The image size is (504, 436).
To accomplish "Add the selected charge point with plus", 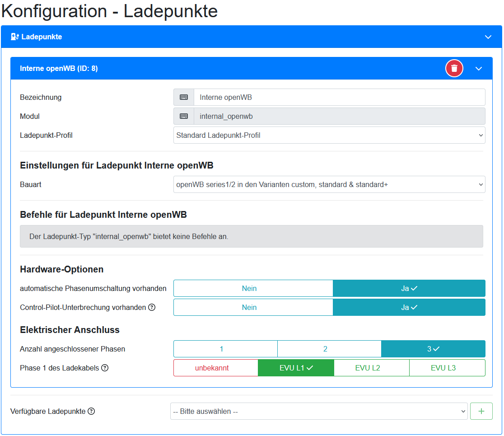I will pyautogui.click(x=481, y=411).
